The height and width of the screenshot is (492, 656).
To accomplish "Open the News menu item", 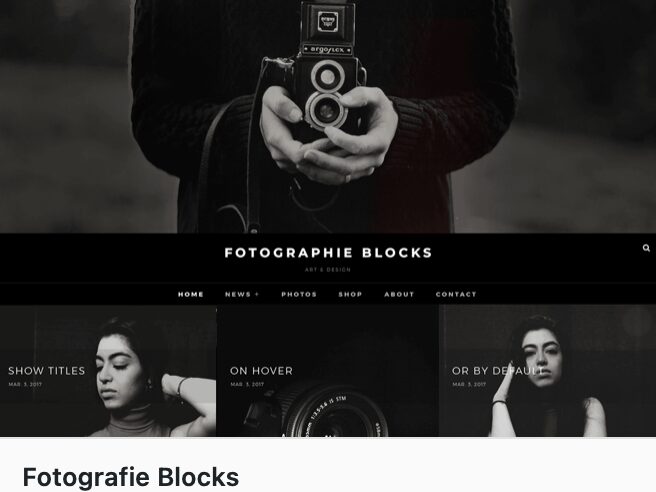I will tap(238, 294).
